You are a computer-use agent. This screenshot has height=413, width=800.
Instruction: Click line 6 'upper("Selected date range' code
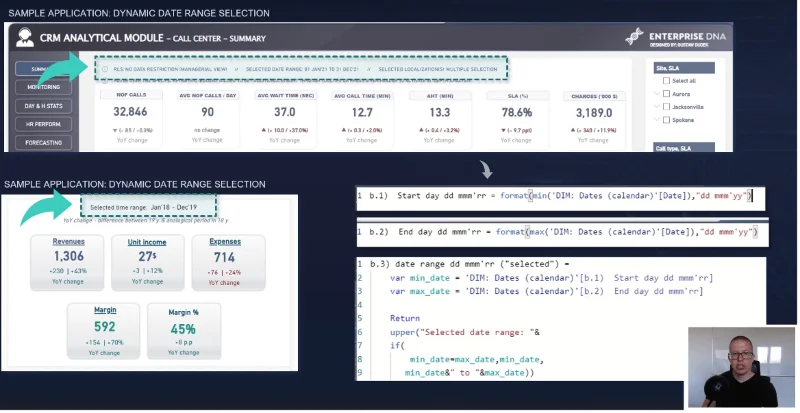[465, 332]
